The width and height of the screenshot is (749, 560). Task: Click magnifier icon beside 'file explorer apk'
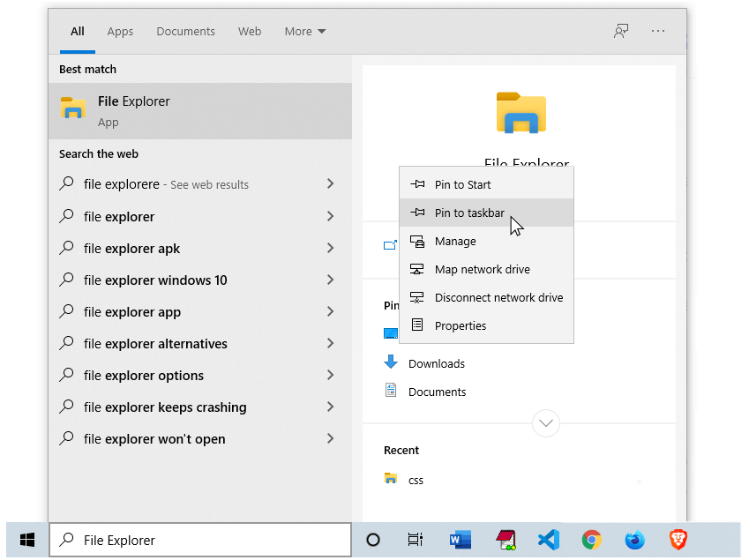click(67, 248)
